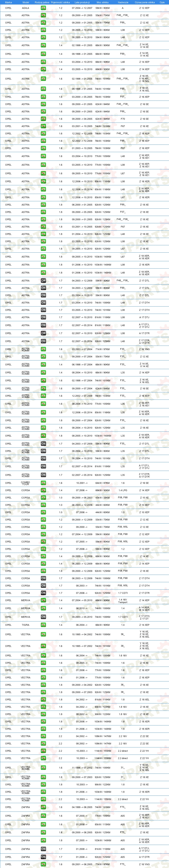Select the AGILA model cell
Viewport: 169px width, 868px height.
[x=26, y=8]
